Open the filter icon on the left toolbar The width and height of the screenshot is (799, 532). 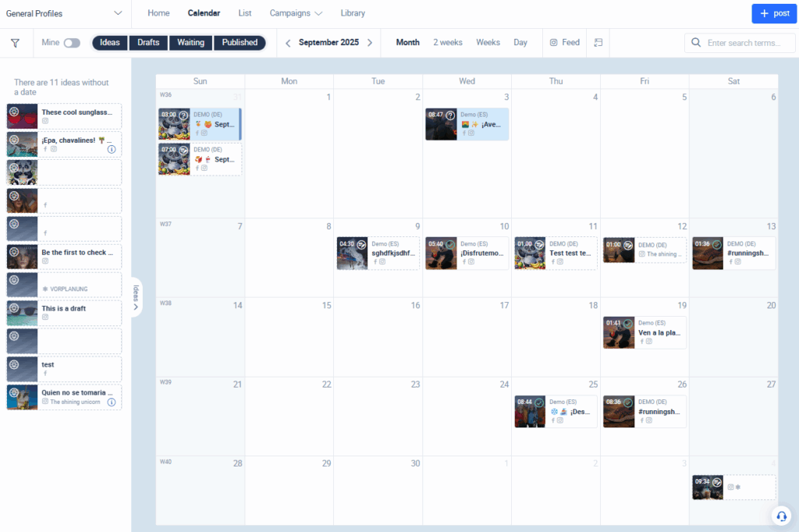(x=15, y=42)
